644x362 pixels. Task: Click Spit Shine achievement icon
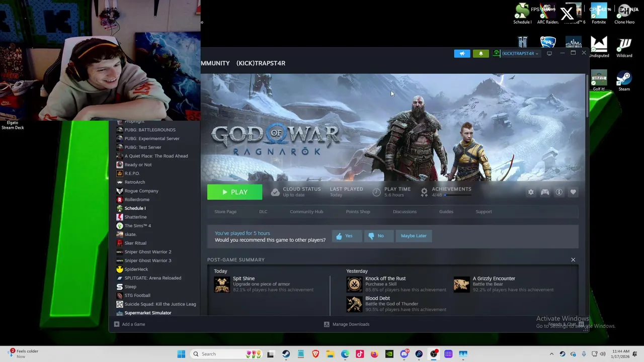[x=222, y=285]
